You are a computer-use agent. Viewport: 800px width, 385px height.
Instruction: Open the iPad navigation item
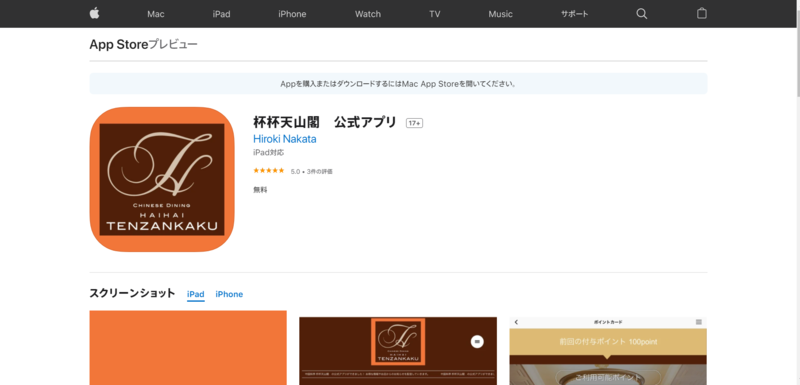coord(221,14)
